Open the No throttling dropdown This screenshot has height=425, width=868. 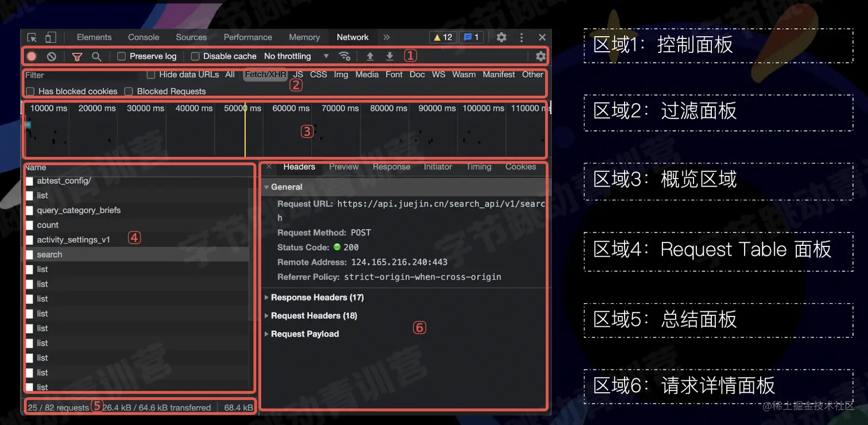pos(296,56)
